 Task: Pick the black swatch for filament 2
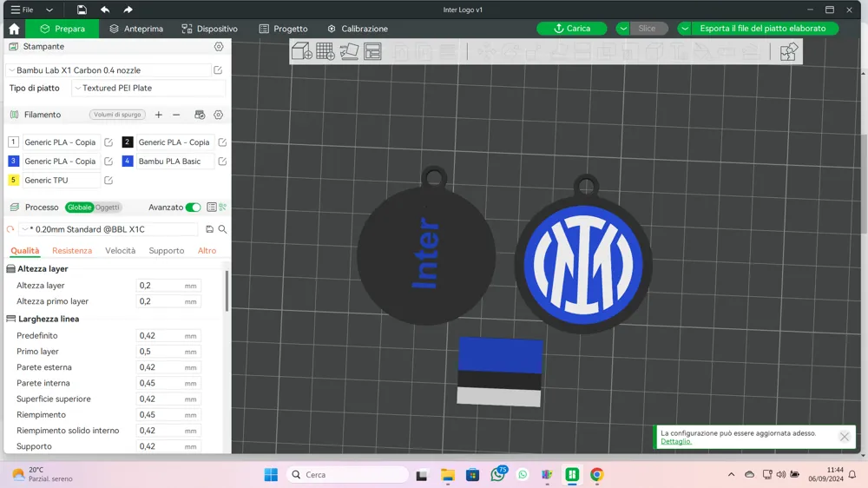point(128,142)
